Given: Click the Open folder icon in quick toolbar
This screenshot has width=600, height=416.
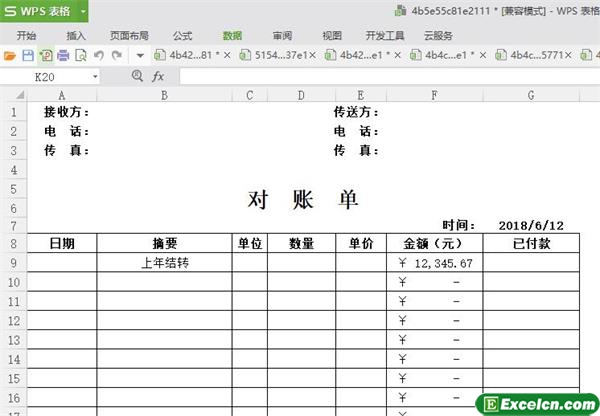Looking at the screenshot, I should click(x=10, y=56).
